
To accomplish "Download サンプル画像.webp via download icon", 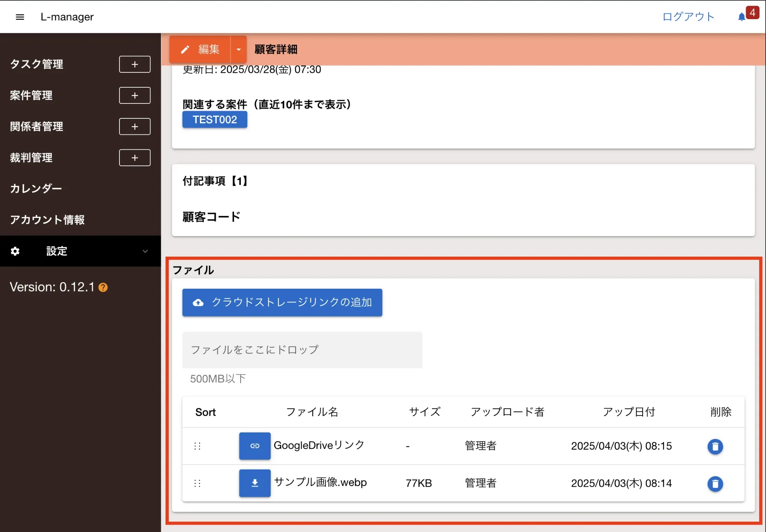I will 255,483.
